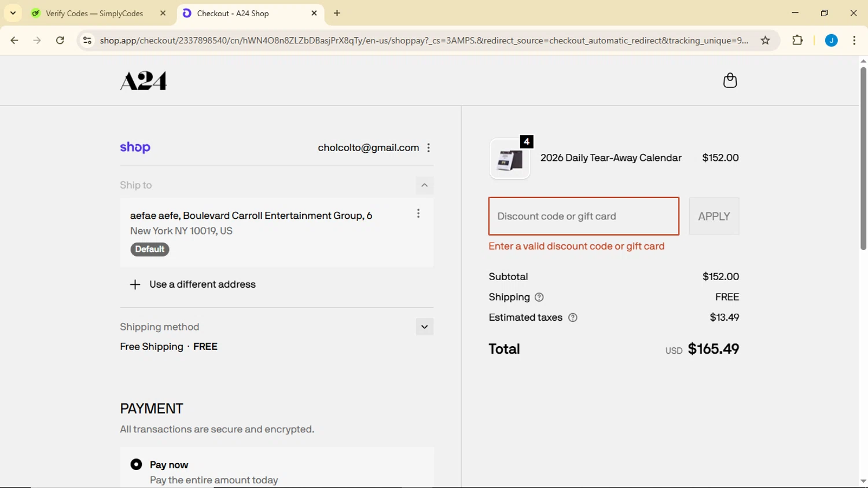Focus the discount code or gift card field
Image resolution: width=868 pixels, height=488 pixels.
click(584, 217)
